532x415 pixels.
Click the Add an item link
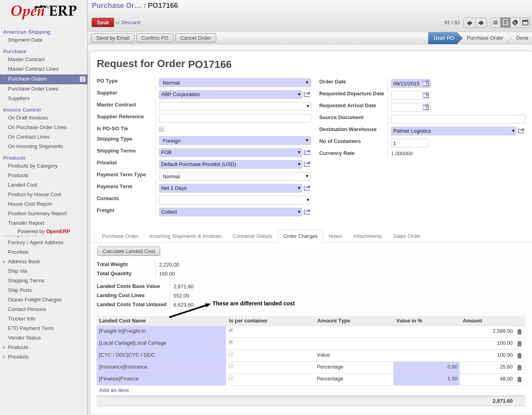point(114,390)
